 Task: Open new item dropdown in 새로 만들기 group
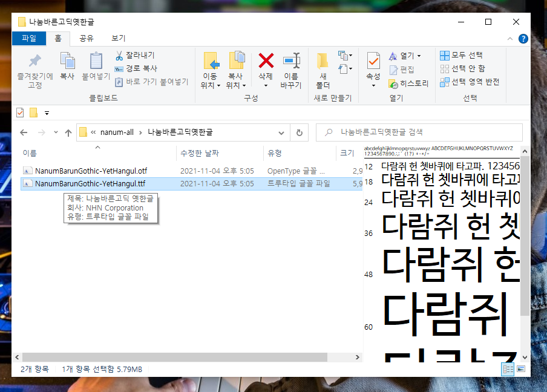[x=345, y=56]
